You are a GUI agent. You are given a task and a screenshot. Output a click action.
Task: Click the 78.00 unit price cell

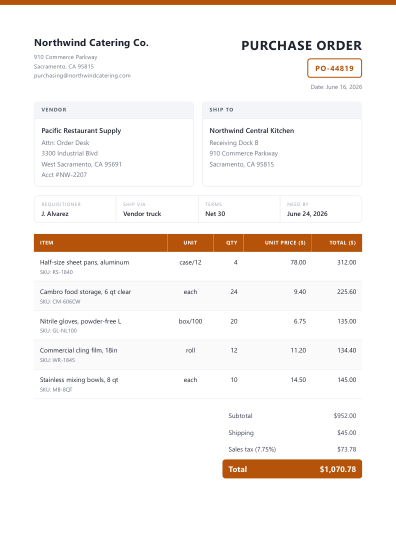click(x=298, y=262)
